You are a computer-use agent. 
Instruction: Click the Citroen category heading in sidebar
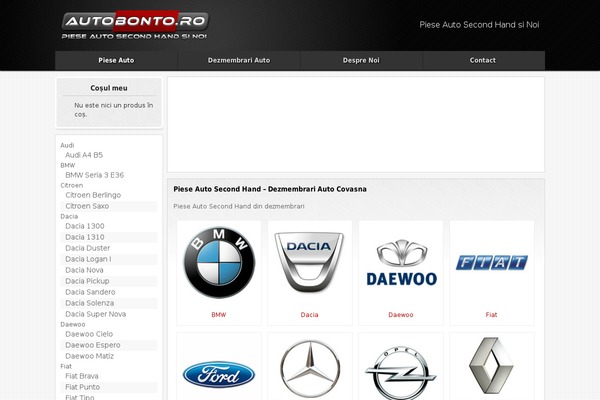pos(72,185)
